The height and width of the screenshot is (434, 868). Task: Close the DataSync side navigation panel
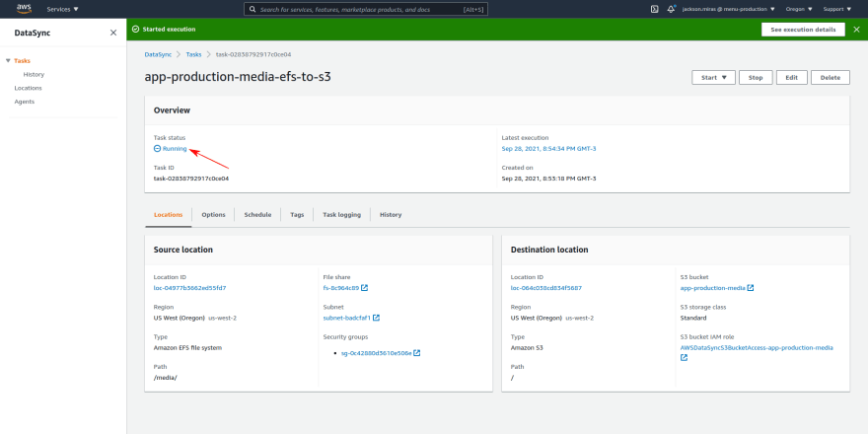[113, 33]
